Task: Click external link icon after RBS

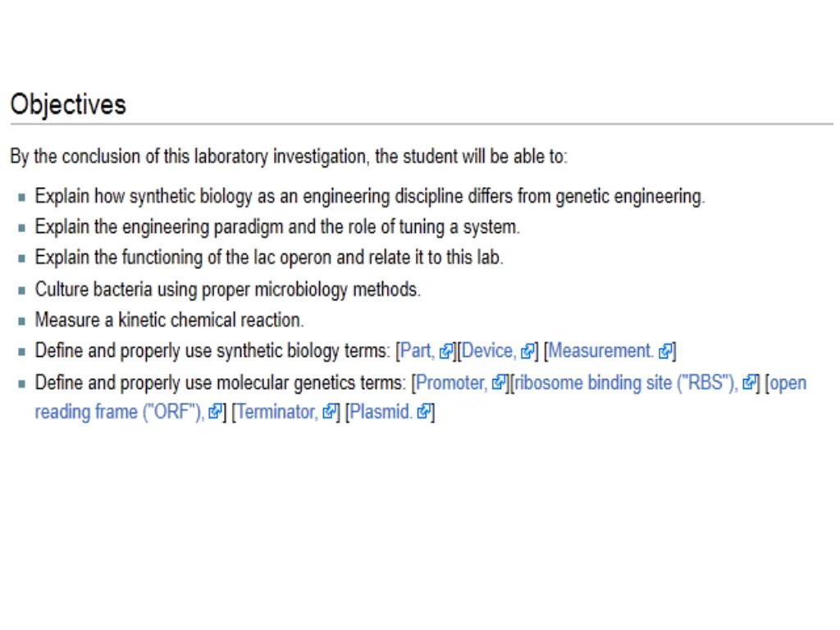Action: tap(749, 382)
